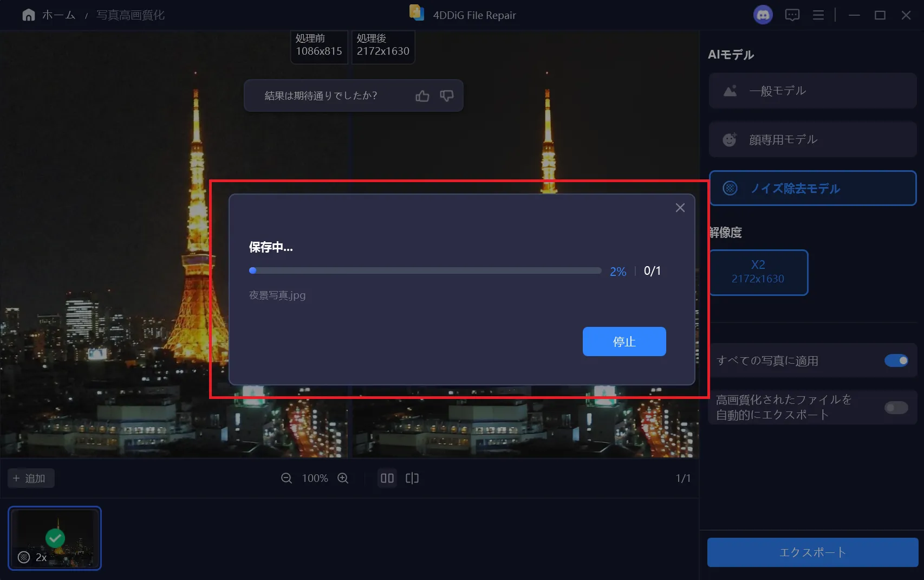Choose the X2 2172x1630 resolution

coord(758,272)
